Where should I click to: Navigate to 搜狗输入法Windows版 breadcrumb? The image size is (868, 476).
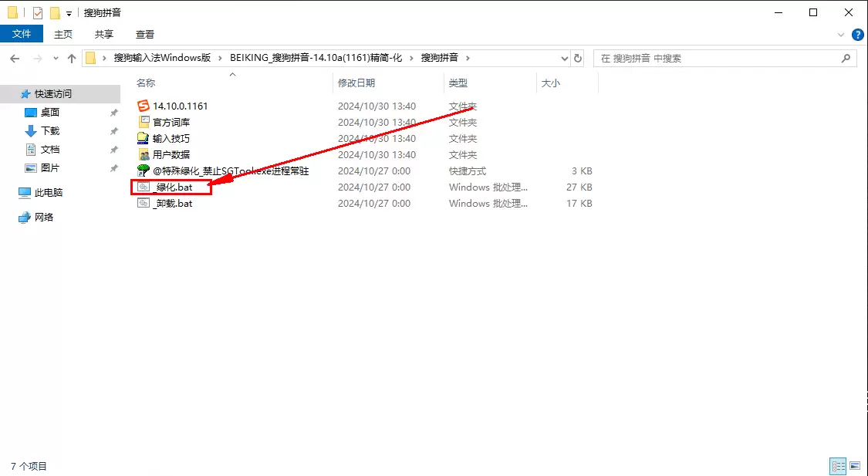tap(162, 58)
